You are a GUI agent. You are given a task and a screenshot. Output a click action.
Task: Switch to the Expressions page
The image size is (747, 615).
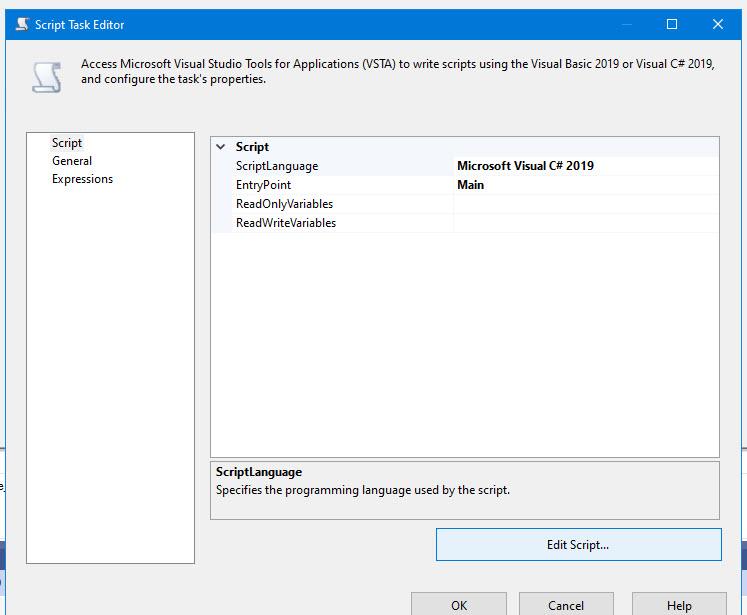point(82,179)
